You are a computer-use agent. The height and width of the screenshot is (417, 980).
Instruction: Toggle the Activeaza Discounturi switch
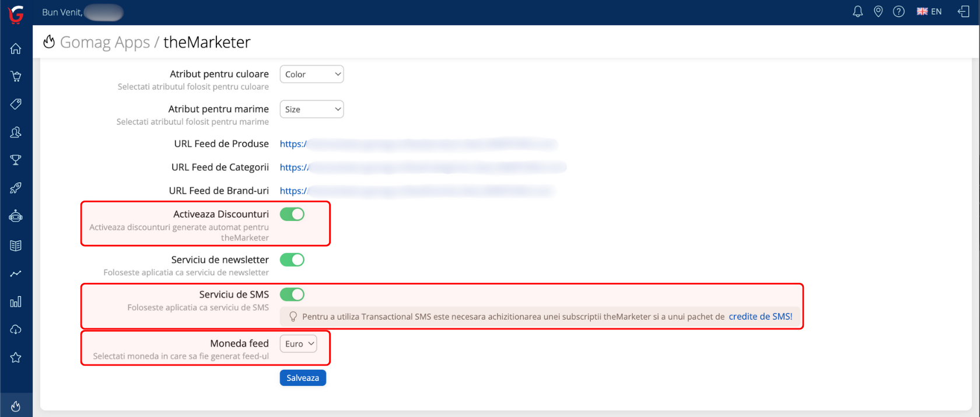click(292, 214)
